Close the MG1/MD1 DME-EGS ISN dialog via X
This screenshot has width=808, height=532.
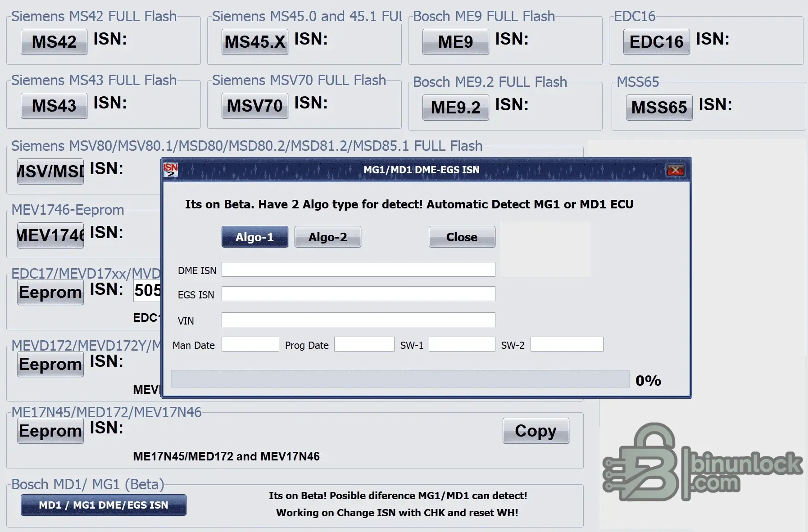tap(675, 170)
